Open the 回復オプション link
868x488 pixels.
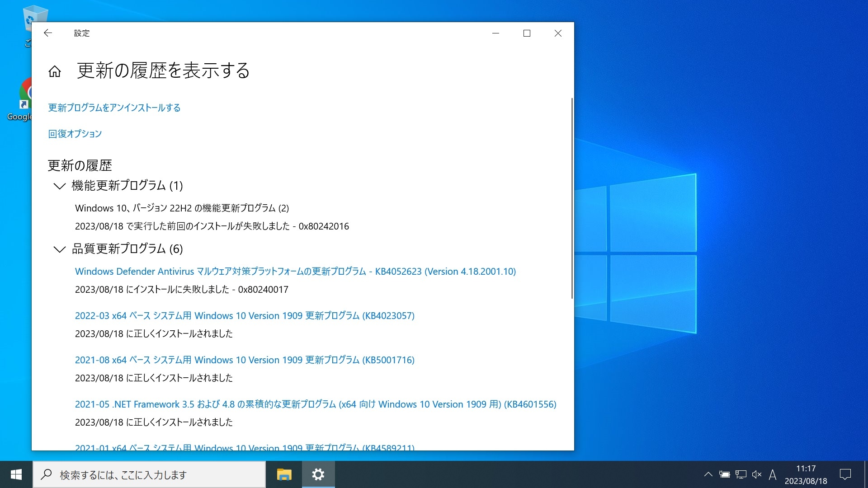(x=75, y=134)
